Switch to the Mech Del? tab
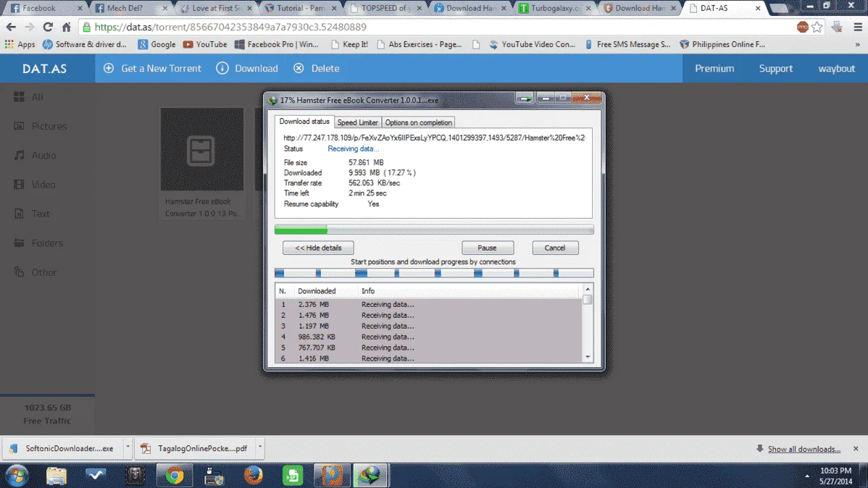The image size is (868, 488). 130,8
